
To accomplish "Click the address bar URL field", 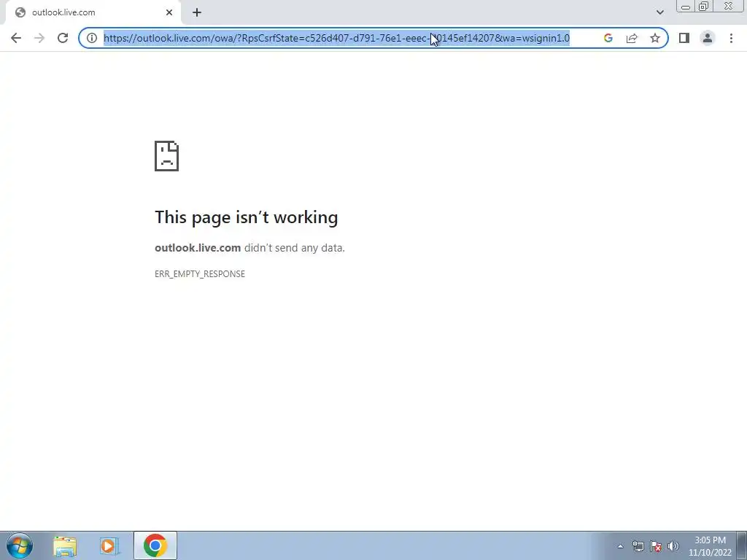I will [336, 38].
